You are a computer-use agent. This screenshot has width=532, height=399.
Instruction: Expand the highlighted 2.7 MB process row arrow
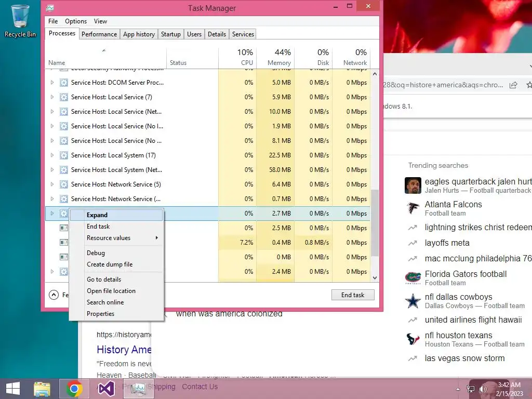click(x=52, y=214)
